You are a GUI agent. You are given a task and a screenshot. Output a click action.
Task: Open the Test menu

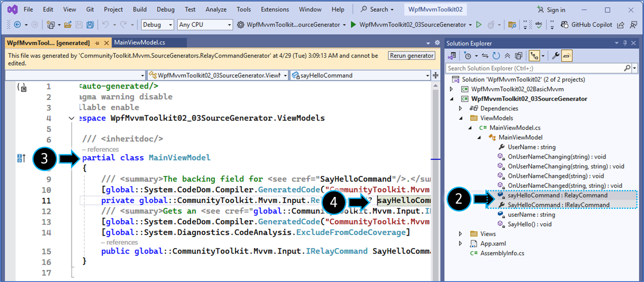190,9
